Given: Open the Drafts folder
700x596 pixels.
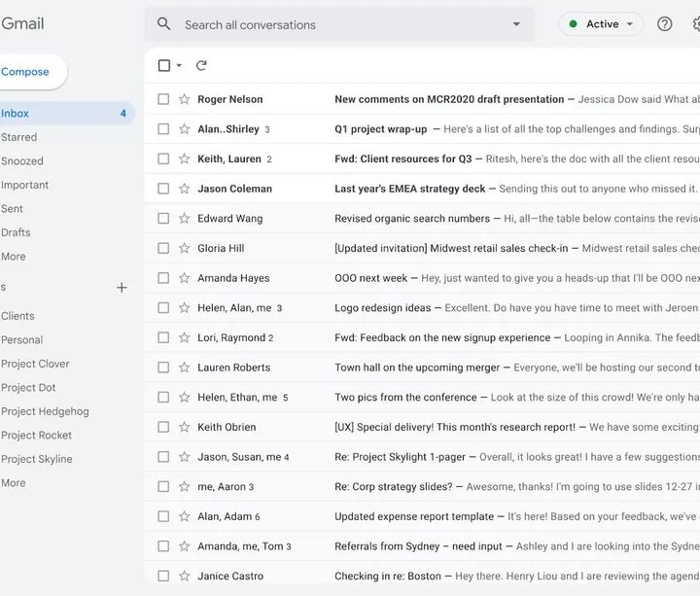Looking at the screenshot, I should click(x=16, y=232).
